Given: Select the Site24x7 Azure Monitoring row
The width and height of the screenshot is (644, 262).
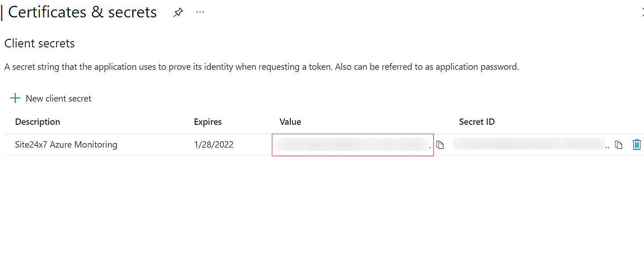Looking at the screenshot, I should 66,144.
